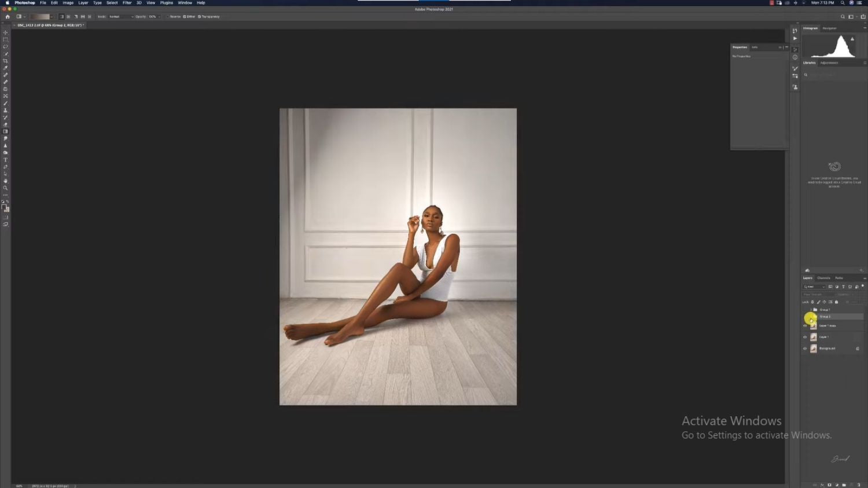
Task: Select the Horizontal Type tool
Action: [x=5, y=160]
